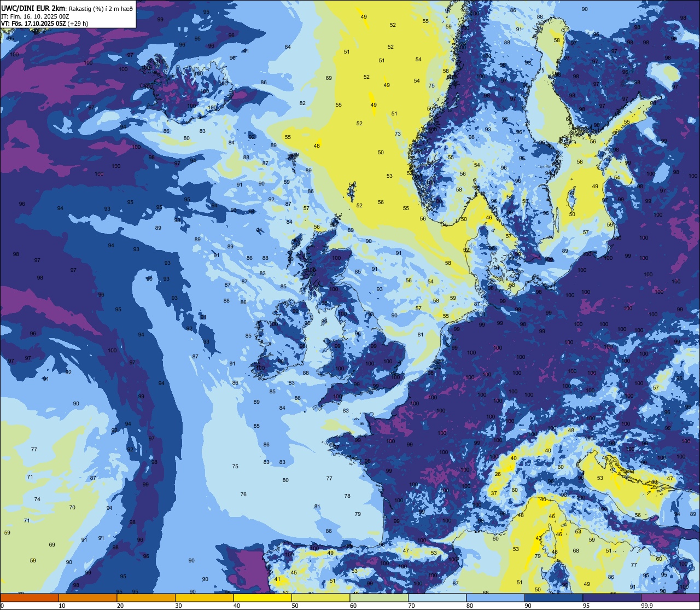The image size is (700, 610).
Task: Click the purple above-99.9 legend swatch
Action: (x=670, y=598)
